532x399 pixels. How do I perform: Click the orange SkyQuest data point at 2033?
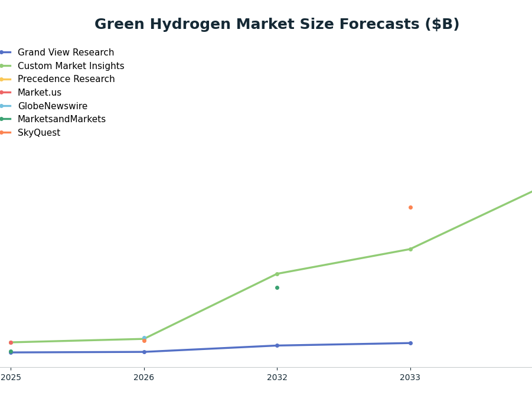click(x=410, y=207)
